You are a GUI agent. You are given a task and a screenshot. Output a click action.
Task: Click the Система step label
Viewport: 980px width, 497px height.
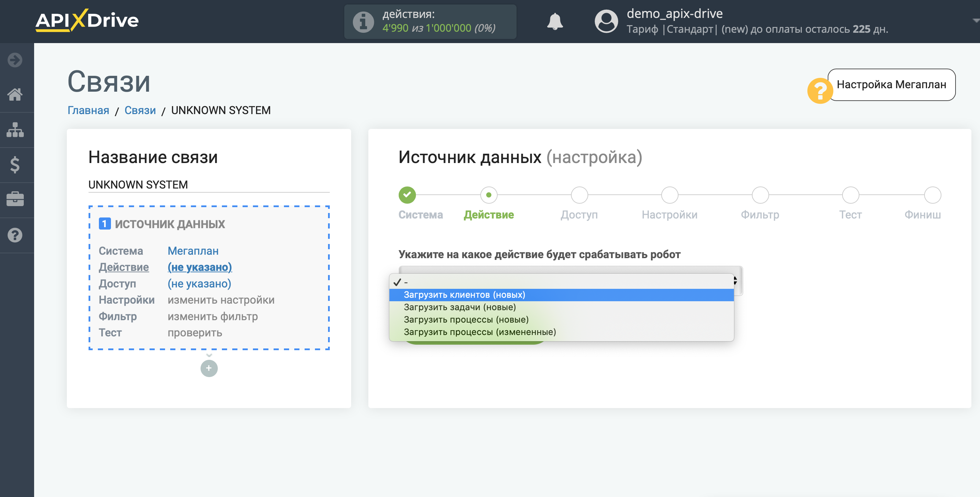pos(421,215)
